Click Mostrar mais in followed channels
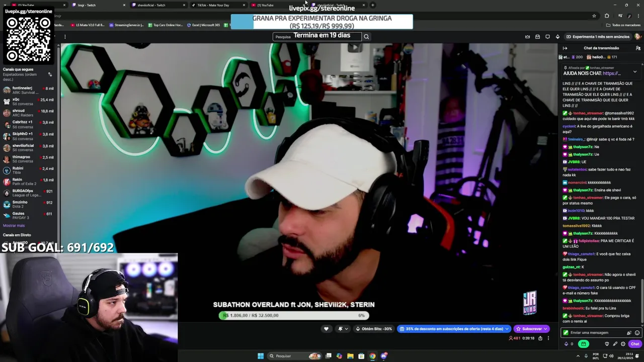 click(14, 226)
